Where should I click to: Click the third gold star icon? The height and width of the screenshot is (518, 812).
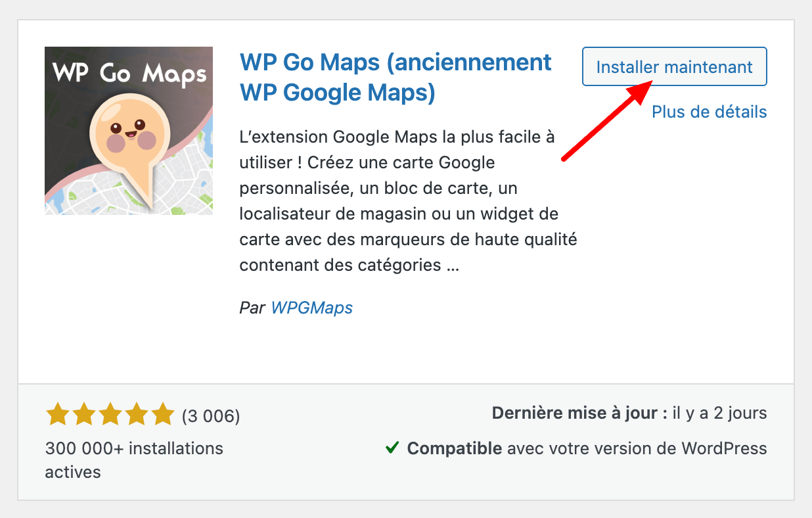click(x=111, y=415)
